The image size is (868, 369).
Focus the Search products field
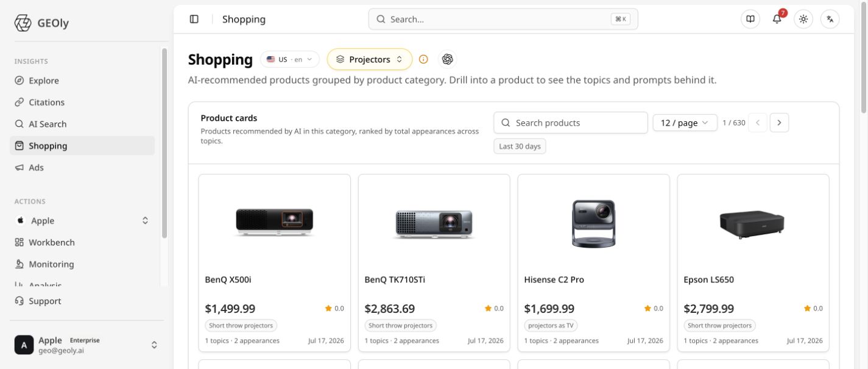point(571,123)
